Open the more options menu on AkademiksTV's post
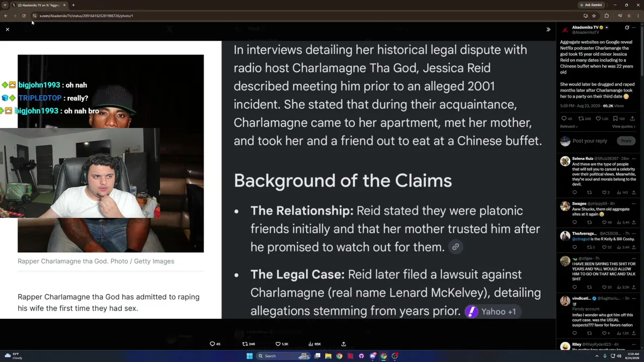 pos(634,28)
